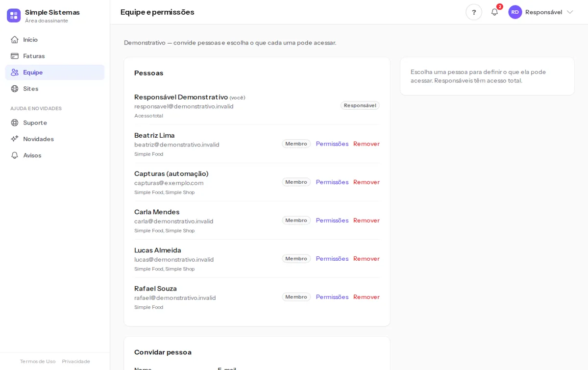Go to the Início menu item

[55, 40]
